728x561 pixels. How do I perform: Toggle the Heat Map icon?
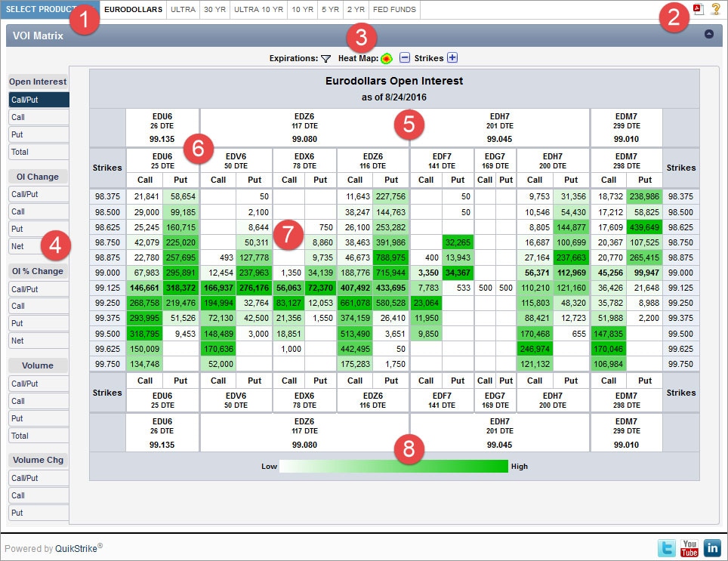(x=387, y=58)
